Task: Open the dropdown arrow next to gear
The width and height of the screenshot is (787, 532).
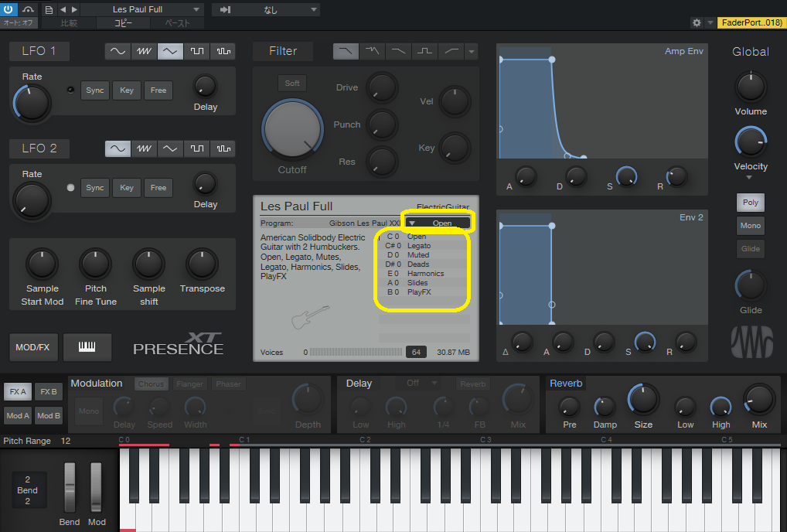Action: pyautogui.click(x=710, y=22)
